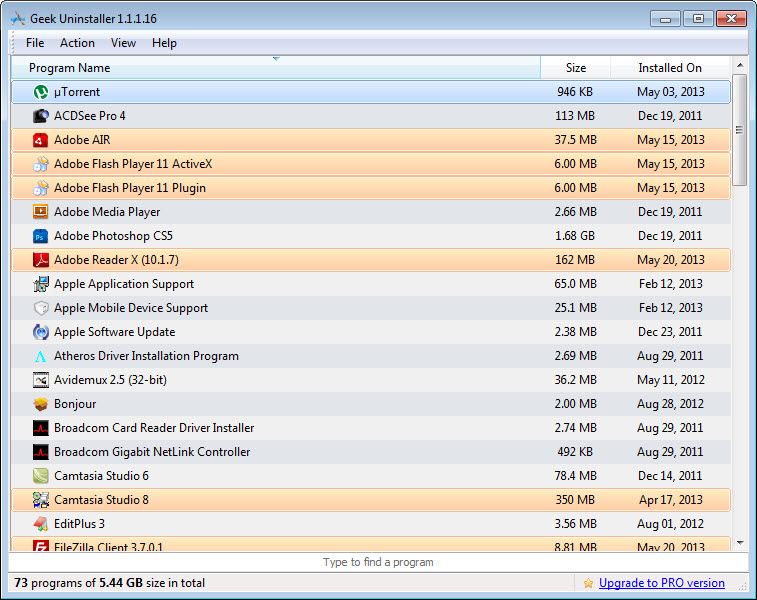Select Adobe Reader X (10.1.7) text
The height and width of the screenshot is (600, 757).
click(116, 260)
